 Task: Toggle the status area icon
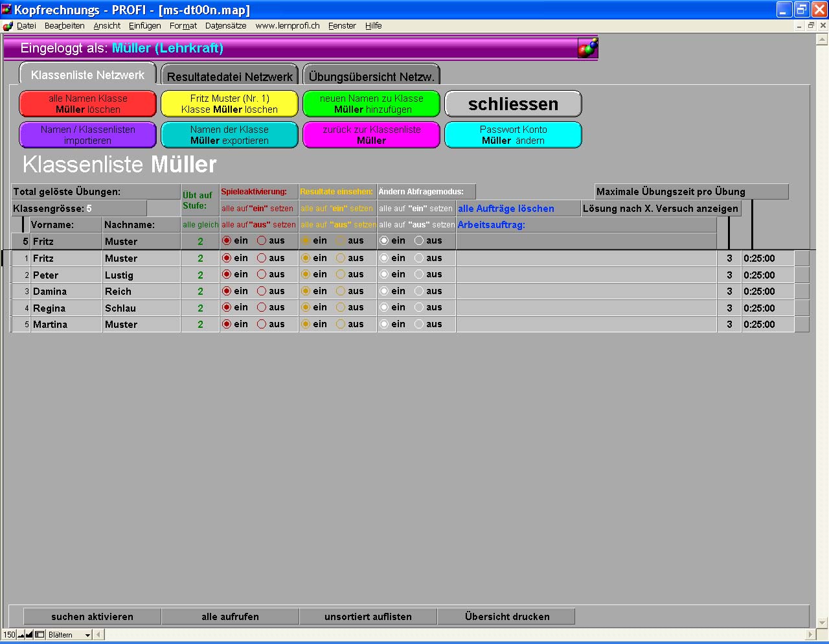[40, 635]
